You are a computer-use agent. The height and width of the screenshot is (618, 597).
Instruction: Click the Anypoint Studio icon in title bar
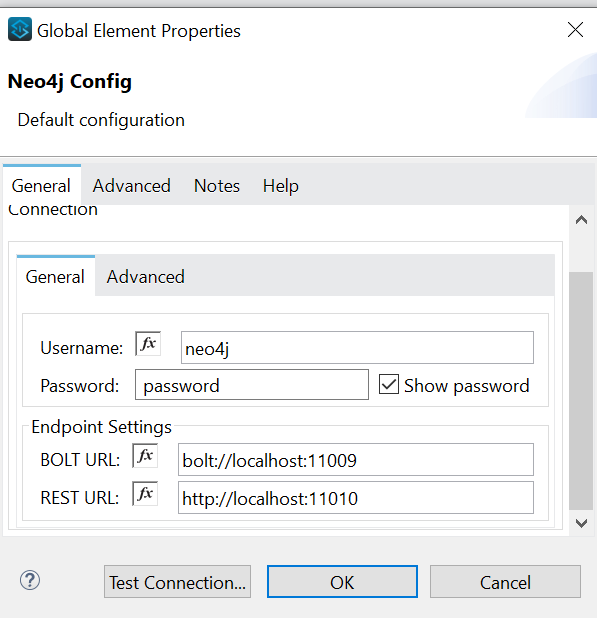point(20,29)
